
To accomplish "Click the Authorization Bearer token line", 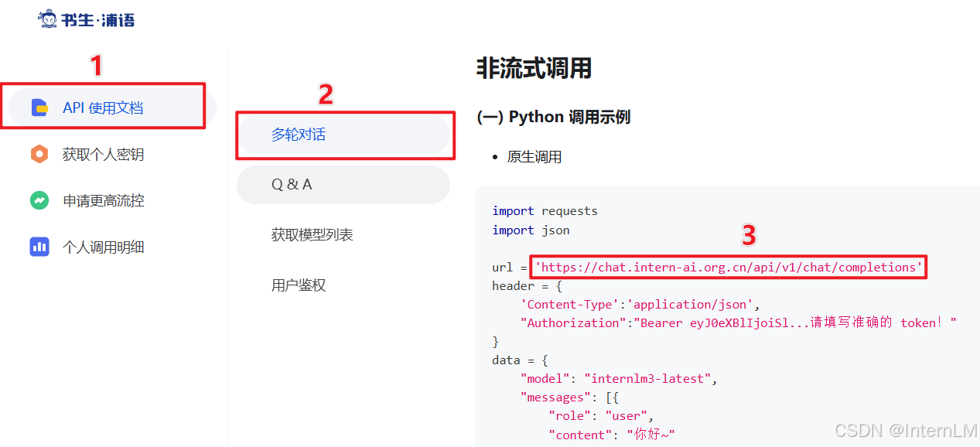I will [738, 323].
